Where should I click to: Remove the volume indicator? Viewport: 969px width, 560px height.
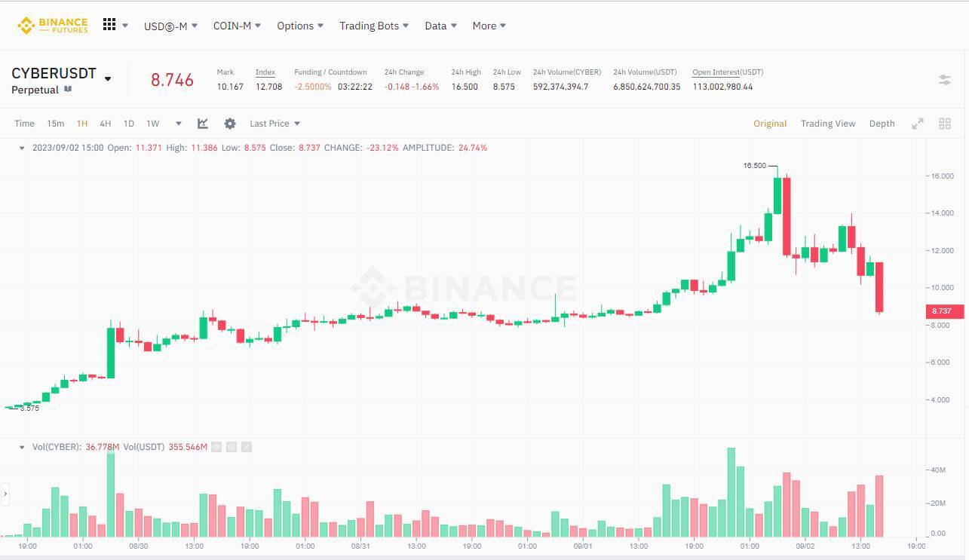tap(247, 447)
